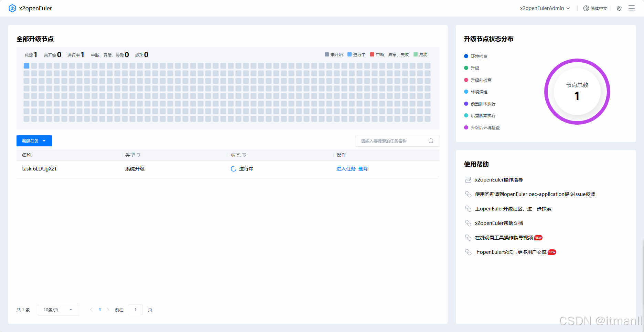
Task: Click the x2openEuler操作指导 document icon
Action: [x=468, y=180]
